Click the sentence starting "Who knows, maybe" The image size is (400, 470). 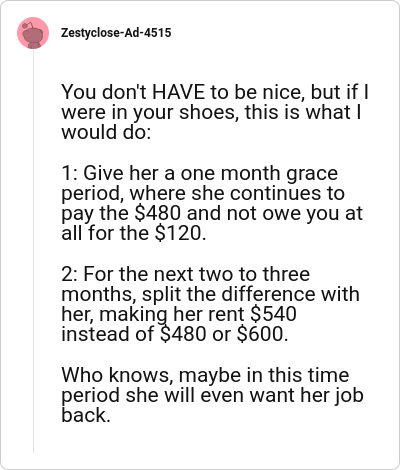tap(212, 395)
